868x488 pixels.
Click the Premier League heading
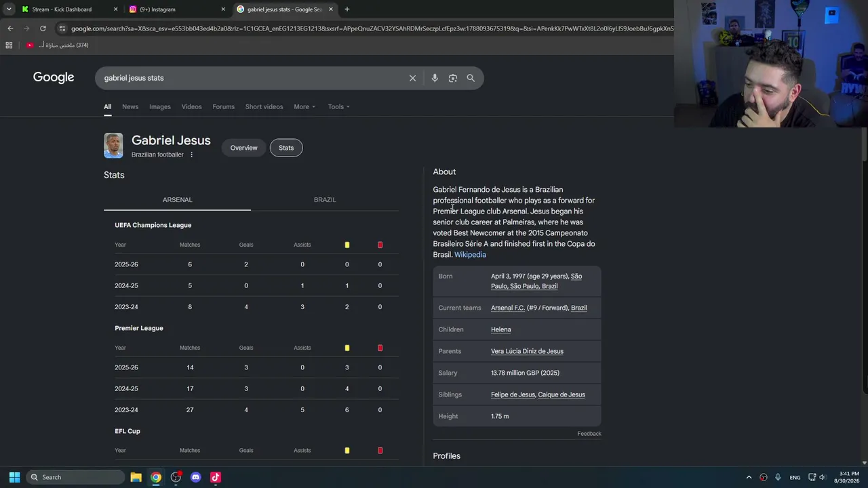tap(139, 328)
